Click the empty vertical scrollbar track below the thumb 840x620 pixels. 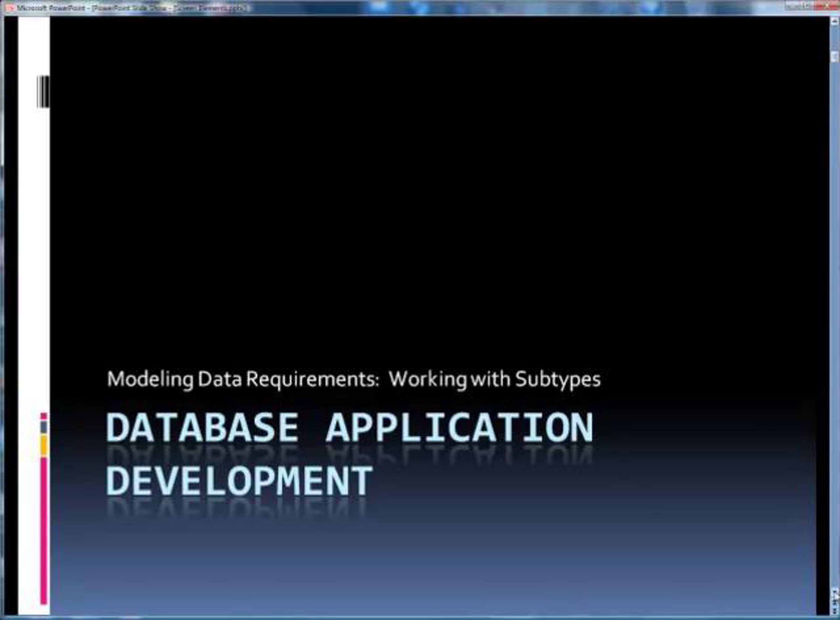[834, 300]
